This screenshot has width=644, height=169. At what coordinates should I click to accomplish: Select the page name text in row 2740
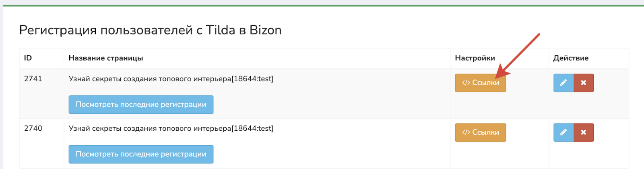[x=171, y=128]
